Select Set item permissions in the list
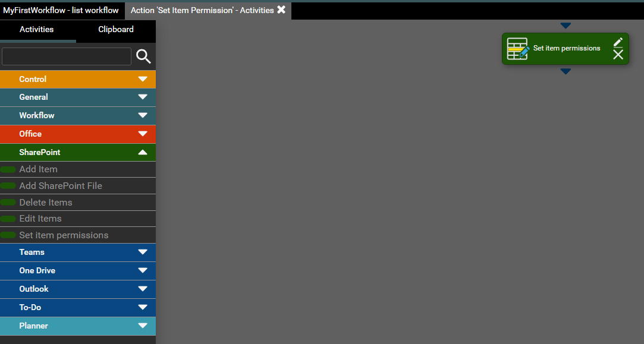Viewport: 644px width, 344px height. 64,235
